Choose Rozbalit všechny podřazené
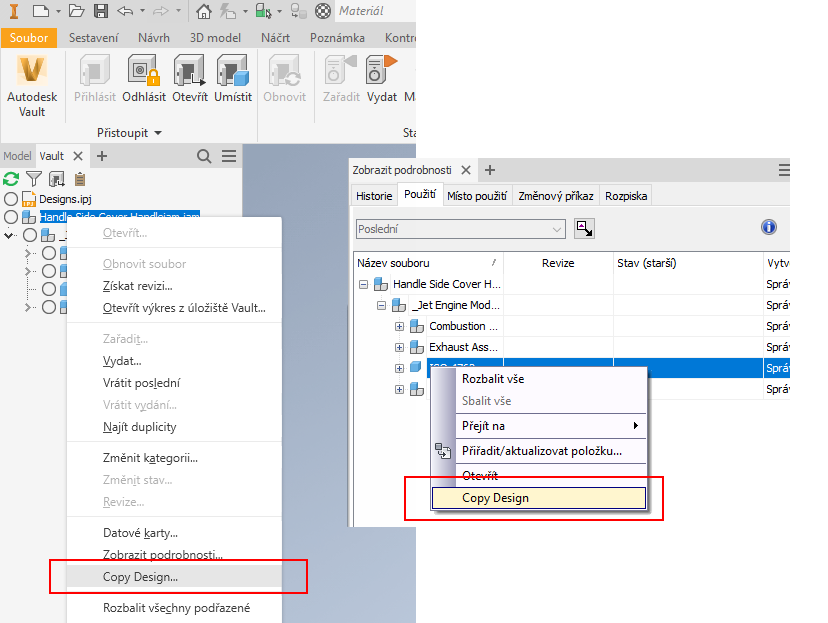This screenshot has width=828, height=623. [x=176, y=608]
